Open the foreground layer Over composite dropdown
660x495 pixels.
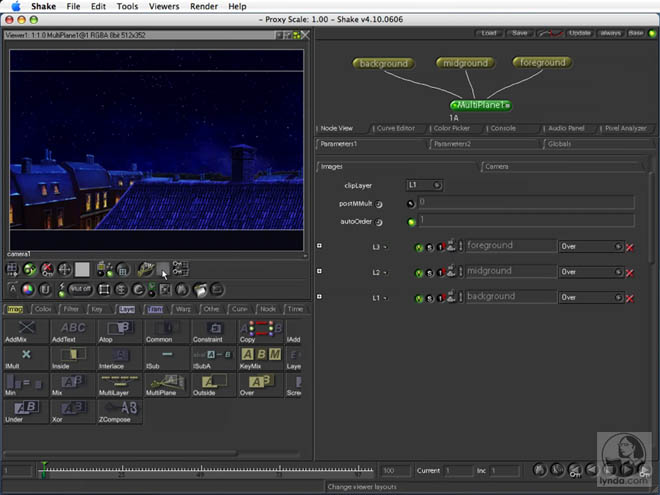591,246
